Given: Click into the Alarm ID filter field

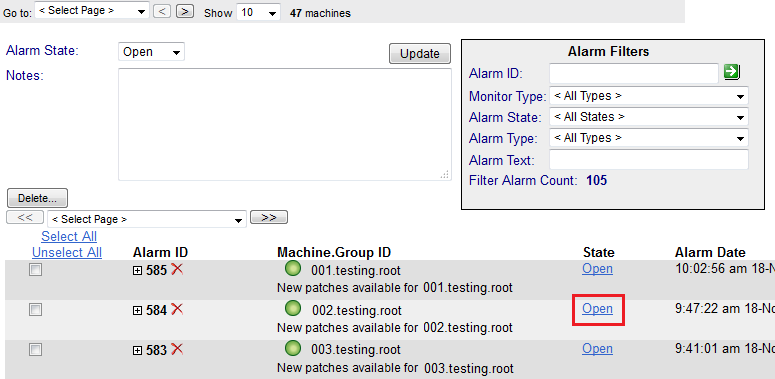Looking at the screenshot, I should [634, 73].
